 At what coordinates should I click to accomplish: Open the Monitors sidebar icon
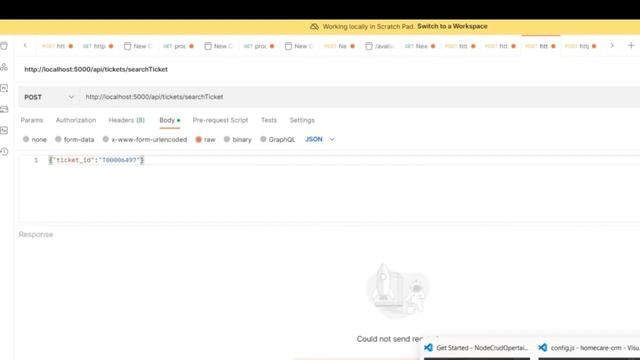[4, 131]
